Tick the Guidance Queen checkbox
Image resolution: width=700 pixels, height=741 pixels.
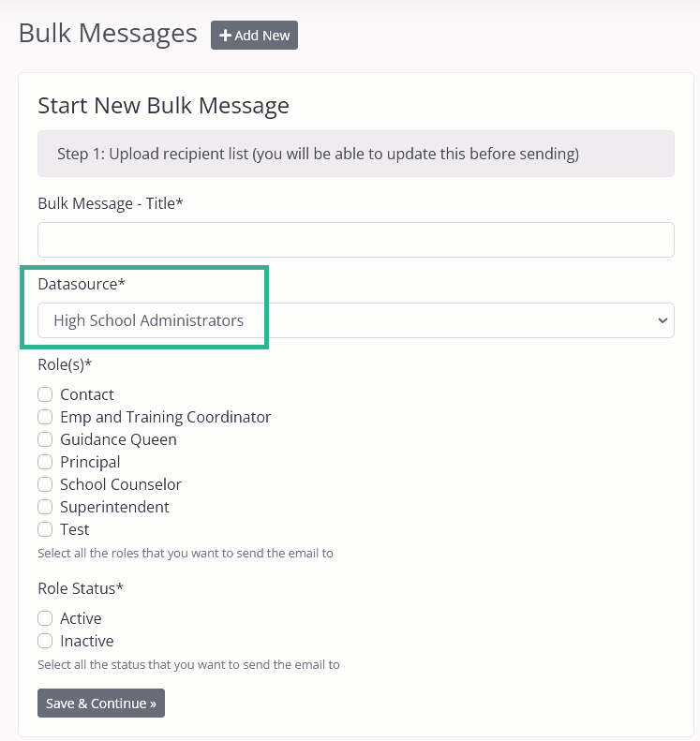(x=45, y=439)
